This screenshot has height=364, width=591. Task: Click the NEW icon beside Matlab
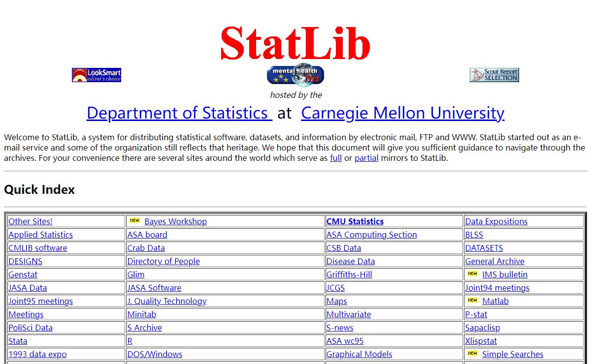pos(472,301)
